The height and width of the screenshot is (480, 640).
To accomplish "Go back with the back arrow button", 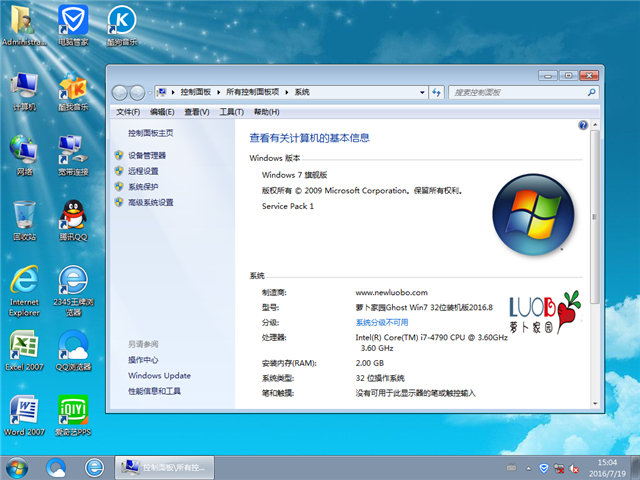I will [120, 93].
